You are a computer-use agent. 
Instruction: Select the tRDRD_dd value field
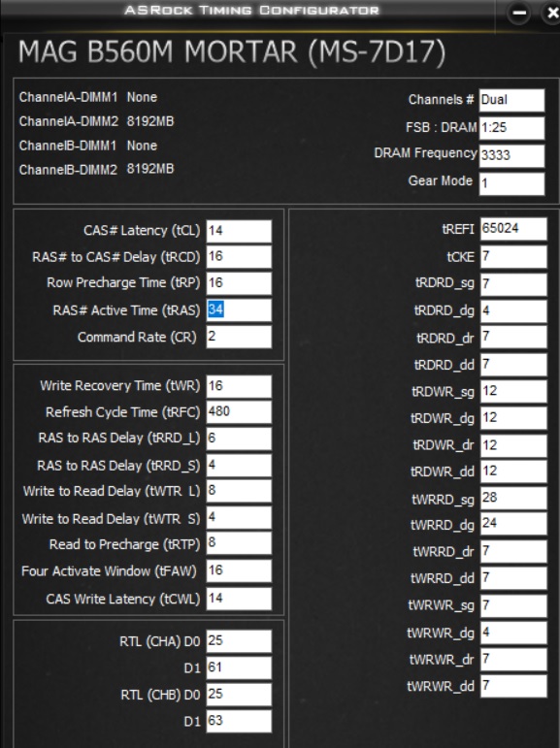coord(513,365)
